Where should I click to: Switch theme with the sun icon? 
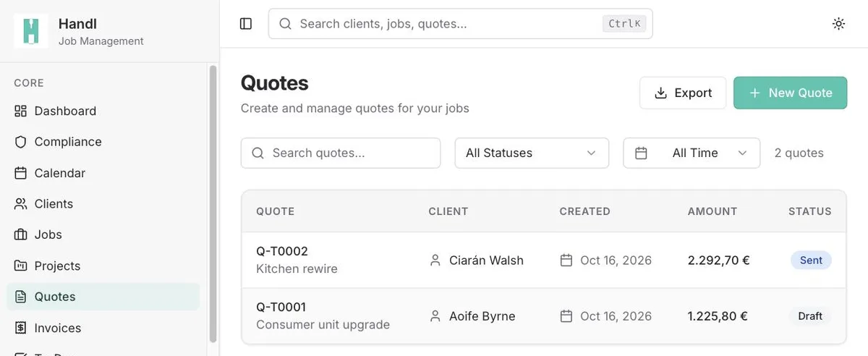point(838,24)
